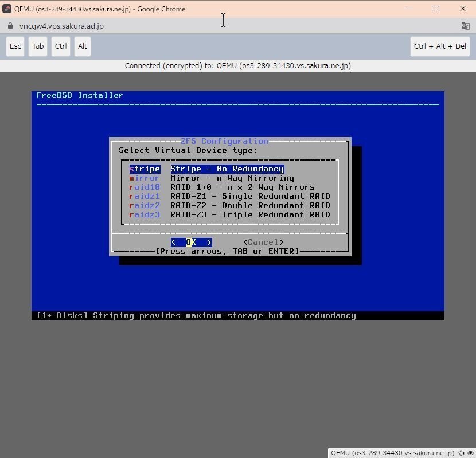Toggle the Ctrl modifier button
This screenshot has height=458, width=476.
(x=61, y=46)
